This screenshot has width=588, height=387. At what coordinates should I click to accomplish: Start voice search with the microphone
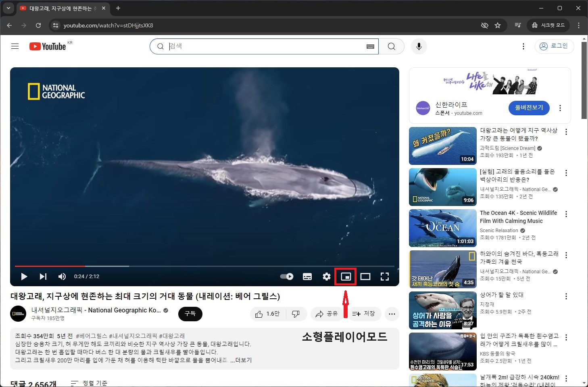point(419,46)
